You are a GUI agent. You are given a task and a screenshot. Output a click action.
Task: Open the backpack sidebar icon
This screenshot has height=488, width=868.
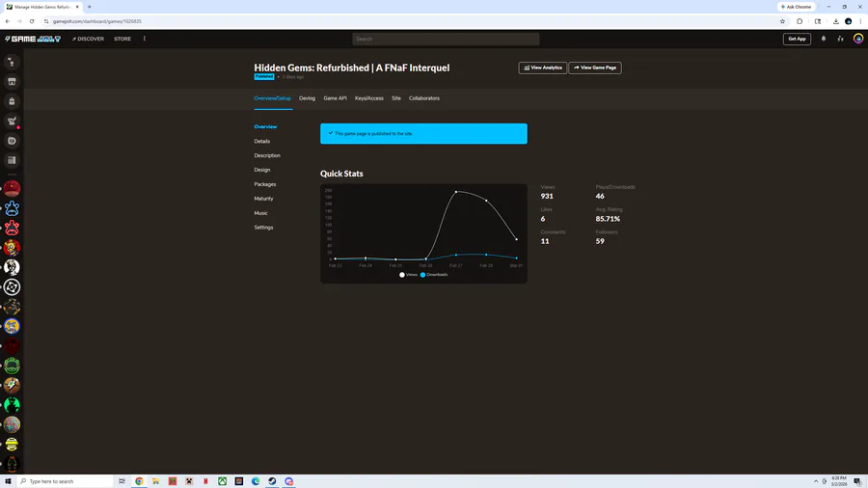(x=12, y=101)
